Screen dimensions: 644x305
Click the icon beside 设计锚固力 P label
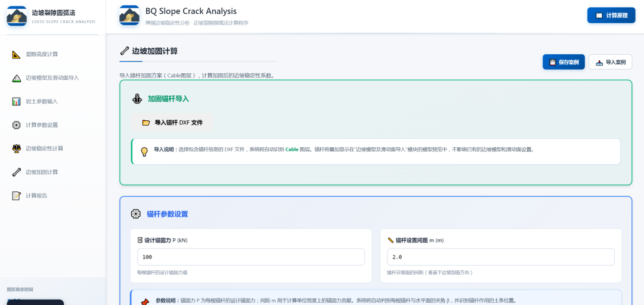(140, 240)
